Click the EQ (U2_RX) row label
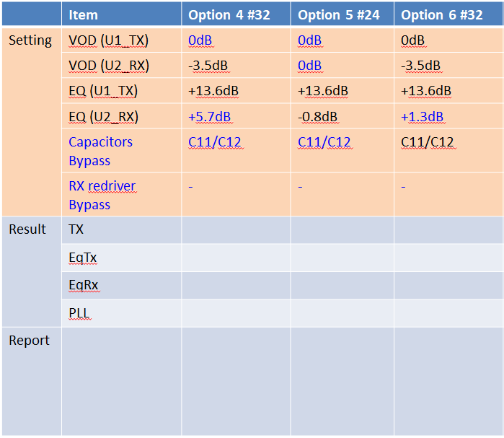Image resolution: width=504 pixels, height=438 pixels. 103,117
